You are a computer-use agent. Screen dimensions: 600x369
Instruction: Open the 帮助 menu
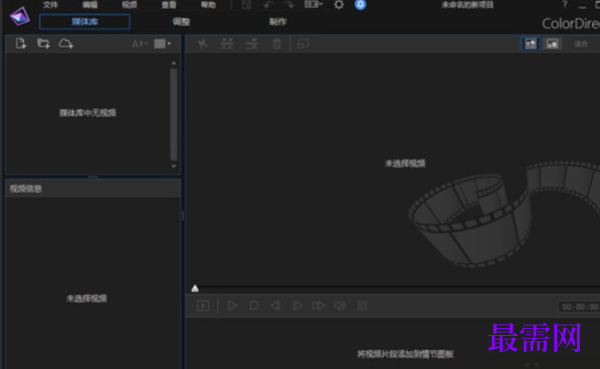(x=209, y=5)
